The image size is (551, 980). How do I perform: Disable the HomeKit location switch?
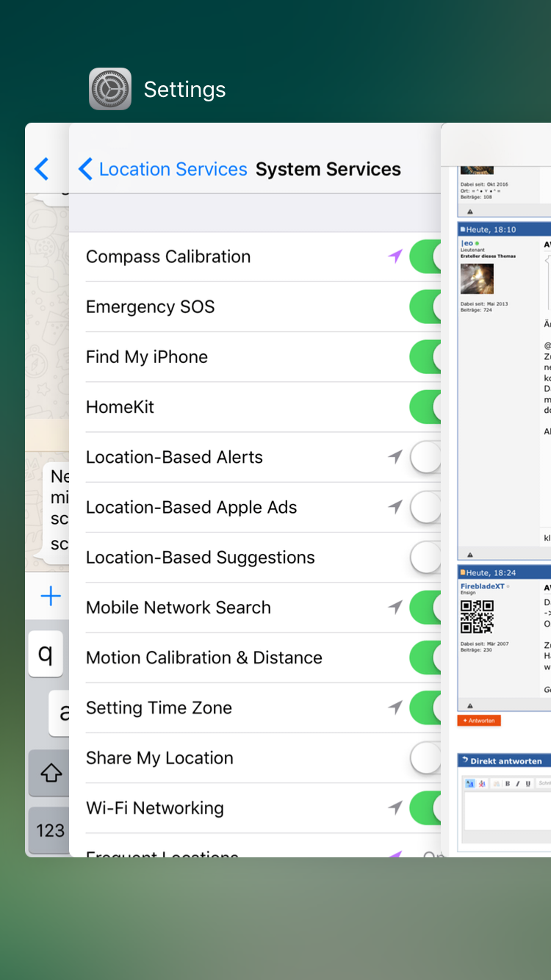tap(425, 407)
